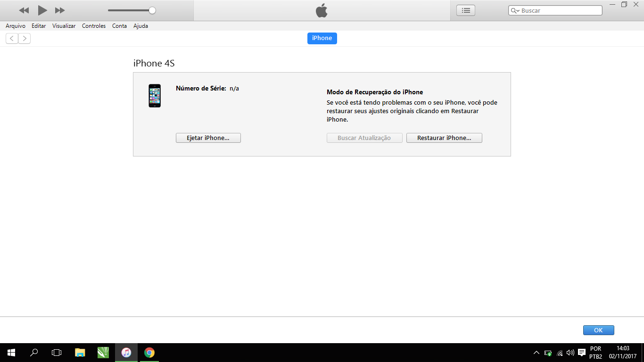Open File Explorer from taskbar
The height and width of the screenshot is (362, 644).
point(80,353)
